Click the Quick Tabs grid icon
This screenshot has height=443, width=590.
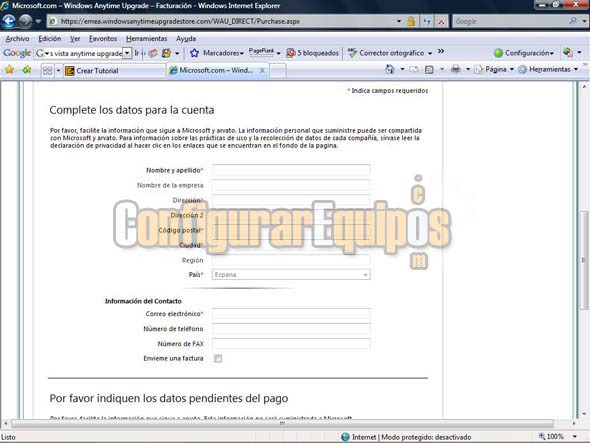[47, 70]
